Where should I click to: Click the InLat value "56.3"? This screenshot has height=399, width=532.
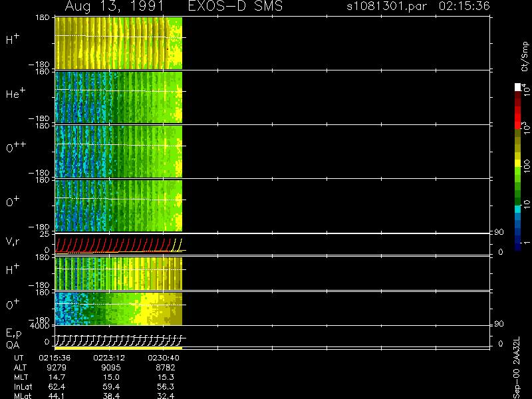click(x=166, y=386)
